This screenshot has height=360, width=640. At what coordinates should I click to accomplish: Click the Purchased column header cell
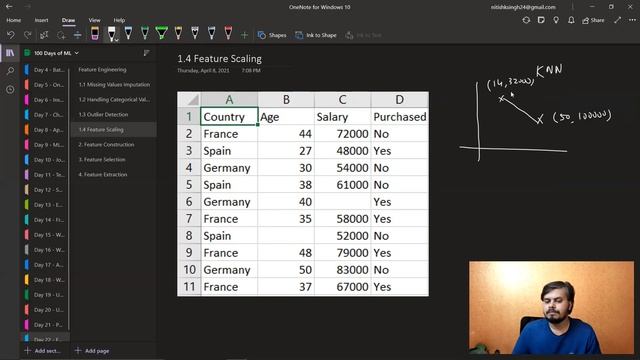(x=400, y=117)
